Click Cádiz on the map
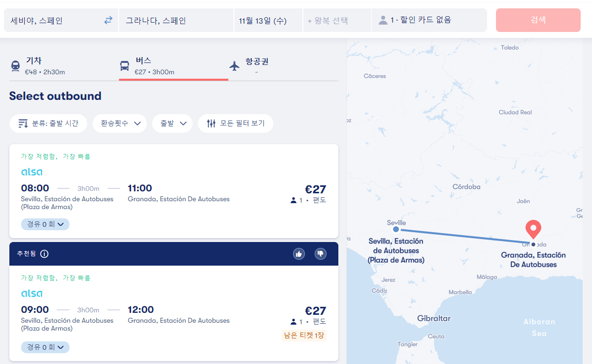The height and width of the screenshot is (364, 592). (x=379, y=291)
